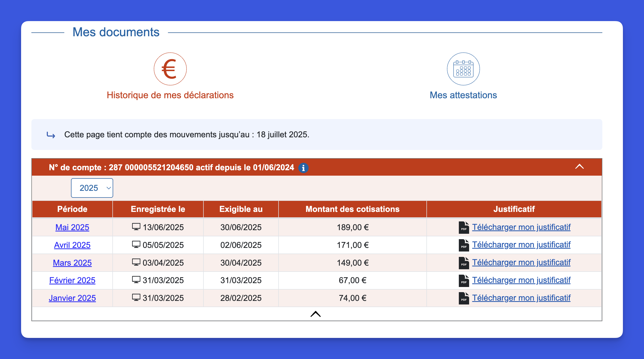Click the monitor icon in the Février 2025 row
The width and height of the screenshot is (644, 359).
click(x=136, y=280)
